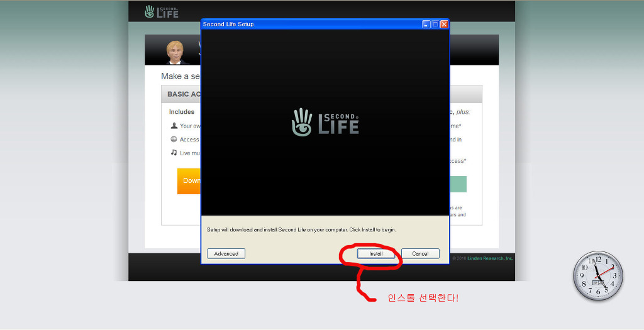Screen dimensions: 644x330
Task: Close the Second Life Setup window
Action: (x=444, y=25)
